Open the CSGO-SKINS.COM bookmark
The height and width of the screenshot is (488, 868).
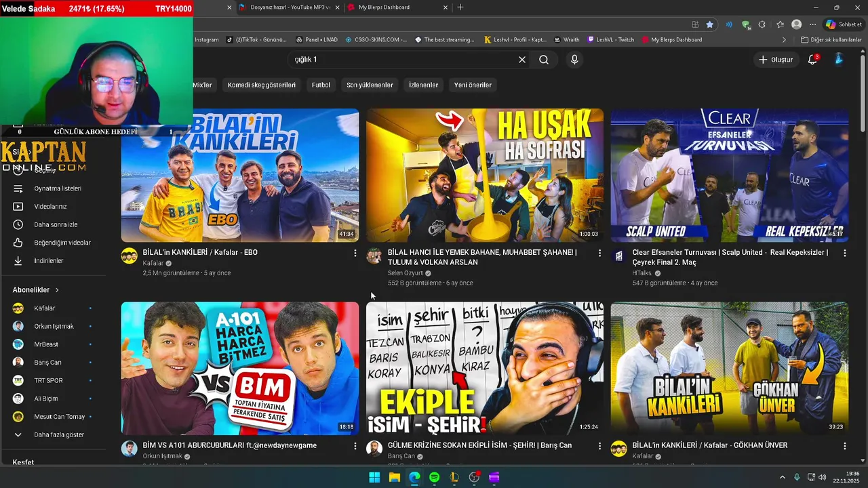pos(376,40)
